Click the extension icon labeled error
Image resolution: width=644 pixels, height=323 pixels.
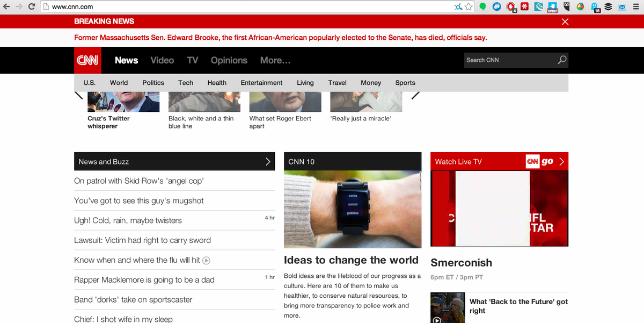(552, 7)
